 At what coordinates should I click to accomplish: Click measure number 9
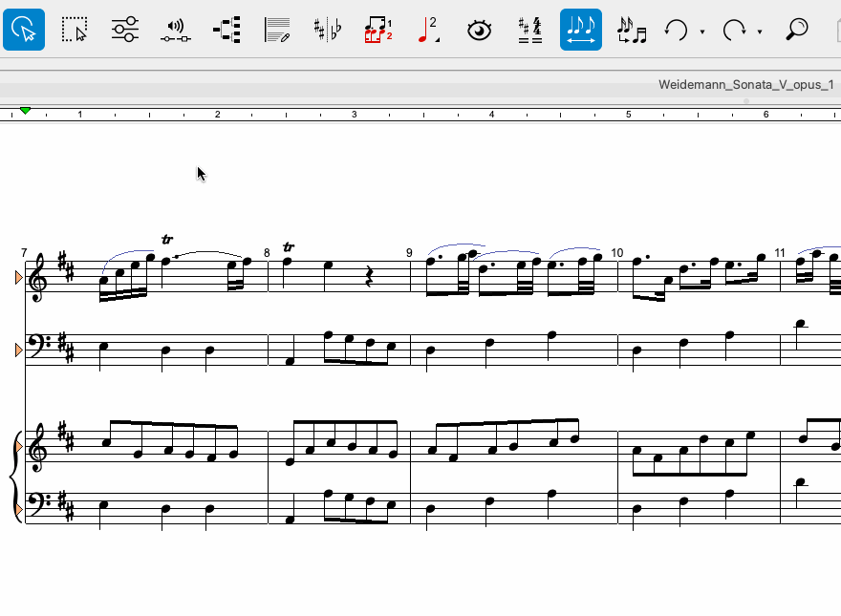(x=409, y=253)
